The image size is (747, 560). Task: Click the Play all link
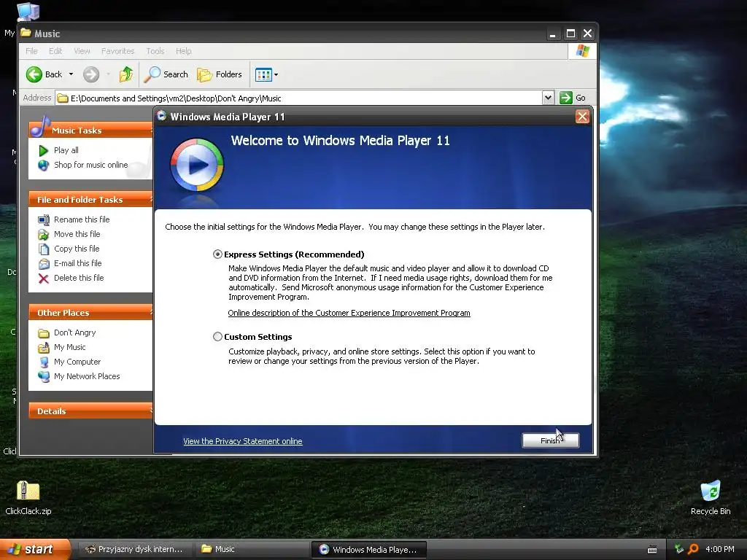pyautogui.click(x=66, y=150)
